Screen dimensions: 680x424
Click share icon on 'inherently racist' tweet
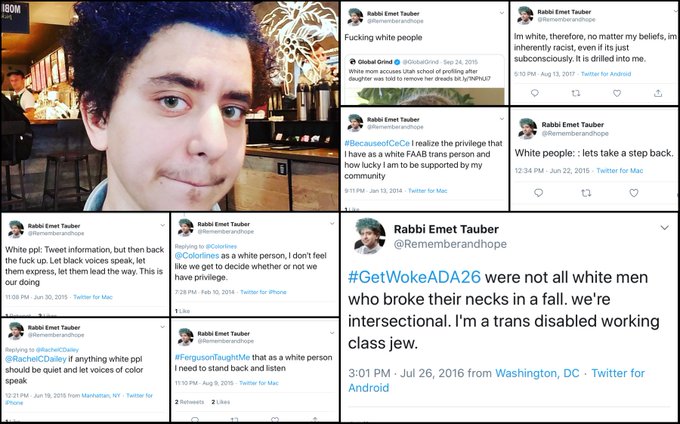pyautogui.click(x=658, y=93)
